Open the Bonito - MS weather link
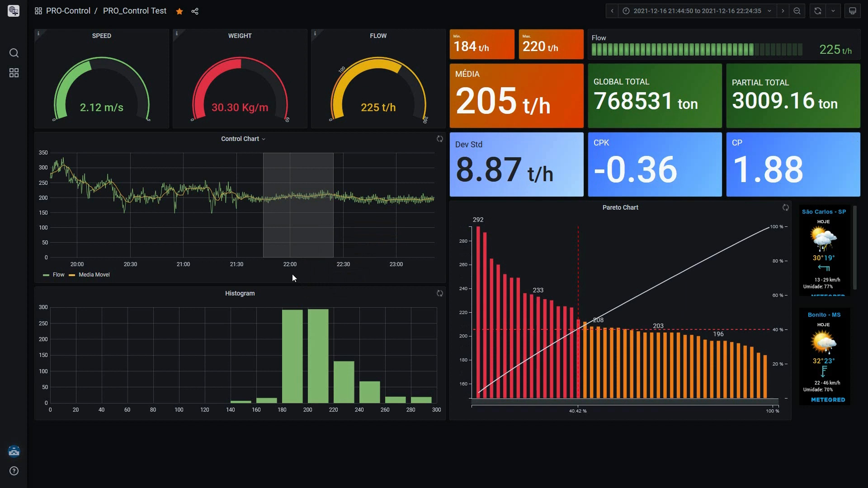Image resolution: width=868 pixels, height=488 pixels. click(824, 314)
